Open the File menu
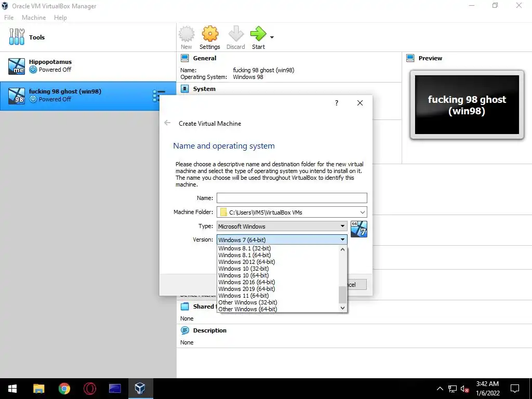Viewport: 532px width, 399px height. click(x=9, y=18)
